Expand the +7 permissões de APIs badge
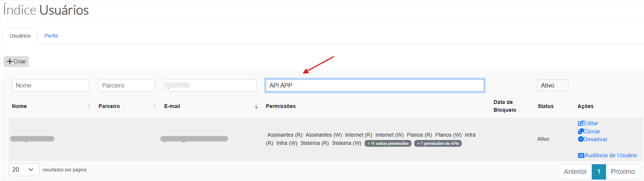The image size is (644, 181). (x=438, y=143)
